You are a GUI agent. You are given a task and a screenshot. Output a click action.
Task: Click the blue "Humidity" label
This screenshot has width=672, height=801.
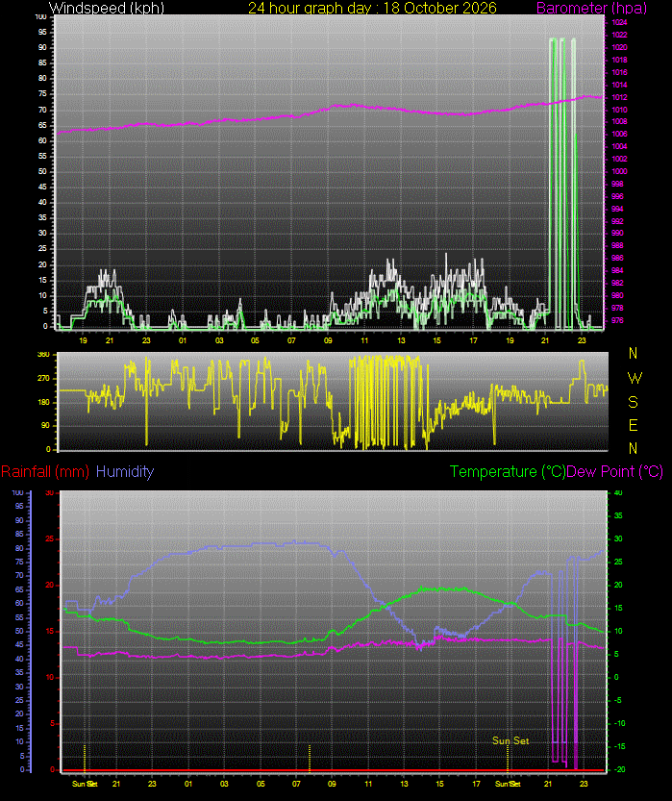[x=125, y=471]
